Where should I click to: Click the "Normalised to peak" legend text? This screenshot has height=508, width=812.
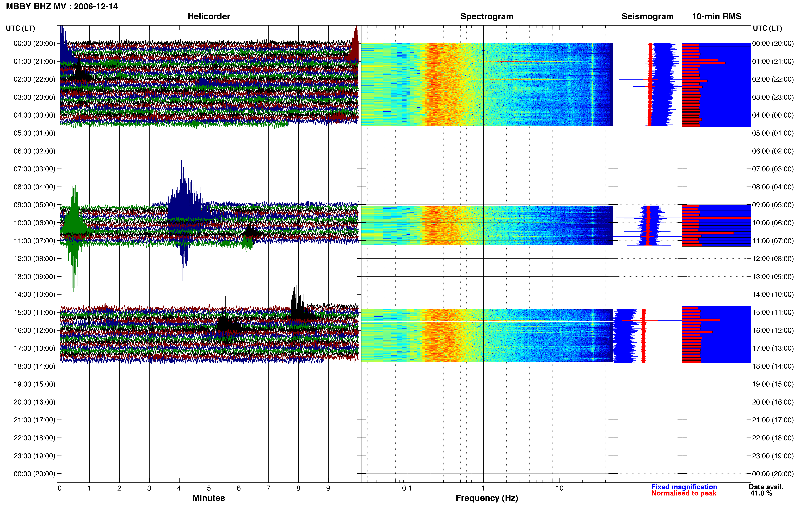(684, 493)
